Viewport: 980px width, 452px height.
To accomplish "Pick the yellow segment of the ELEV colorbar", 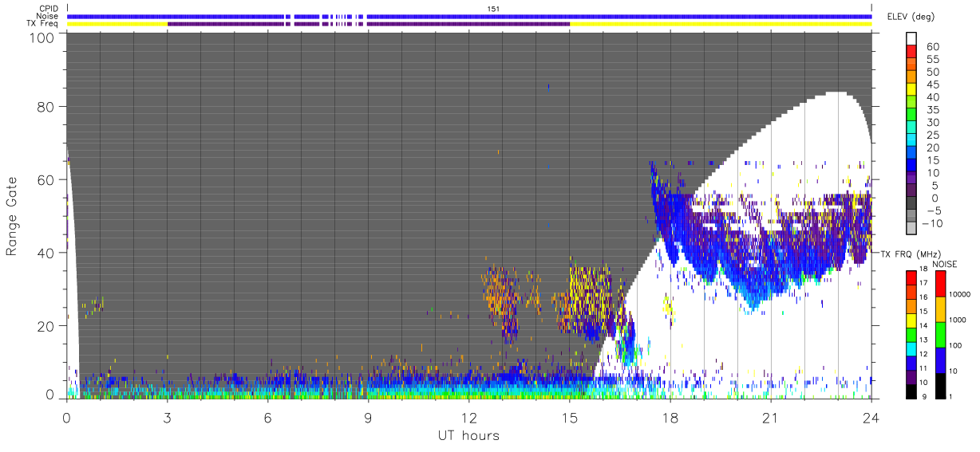I will click(x=913, y=91).
